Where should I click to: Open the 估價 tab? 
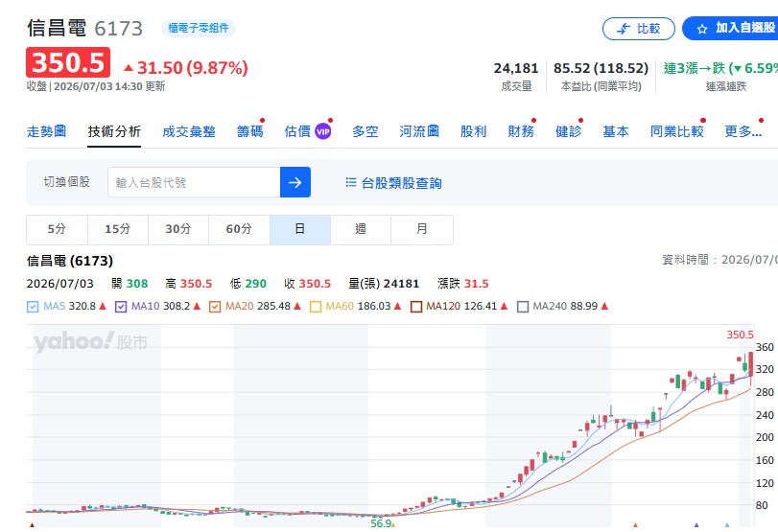click(x=297, y=131)
